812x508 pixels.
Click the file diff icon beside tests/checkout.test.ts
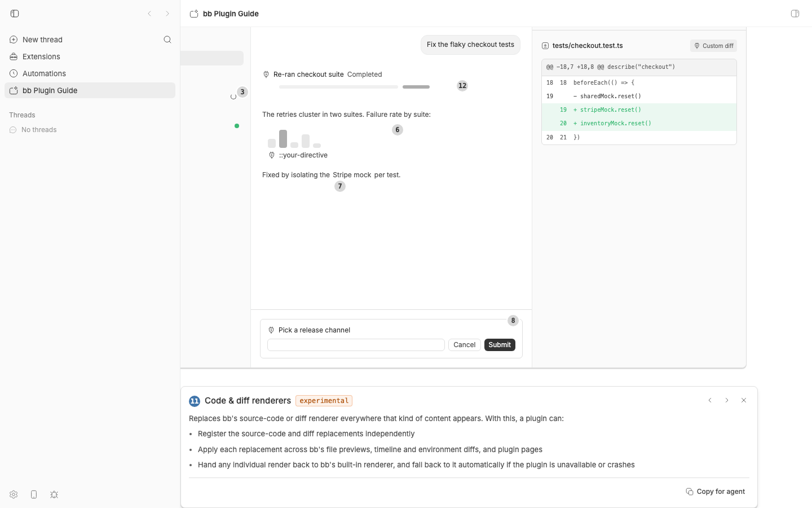pos(545,46)
